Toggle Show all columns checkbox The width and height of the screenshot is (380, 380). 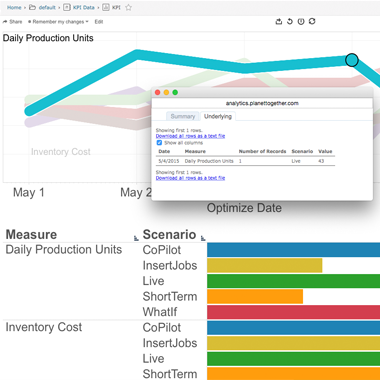coord(159,143)
